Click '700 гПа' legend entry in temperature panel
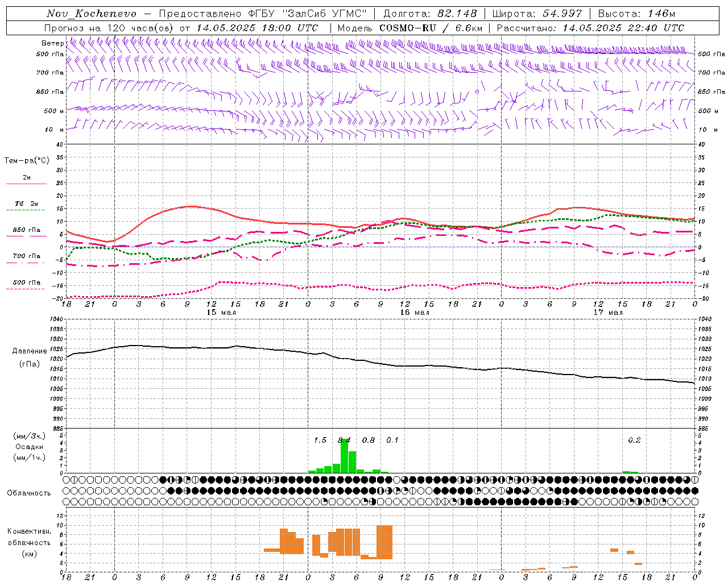Viewport: 728px width, 582px height. coord(27,256)
